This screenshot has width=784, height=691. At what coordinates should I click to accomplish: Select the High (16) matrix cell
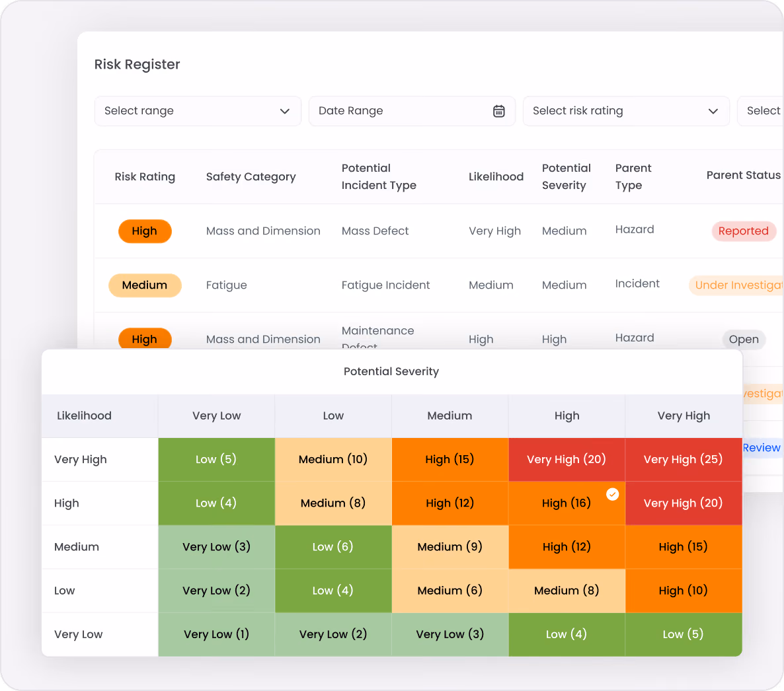tap(567, 503)
